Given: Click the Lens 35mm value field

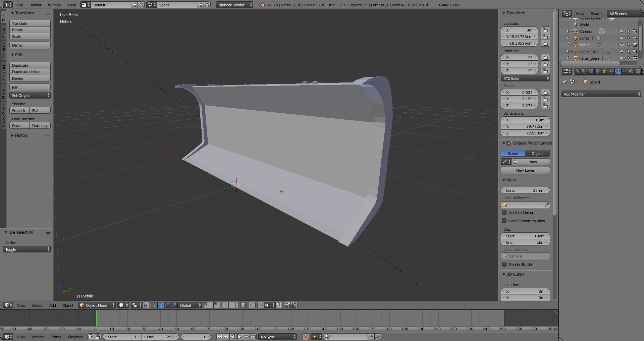Looking at the screenshot, I should coord(525,190).
